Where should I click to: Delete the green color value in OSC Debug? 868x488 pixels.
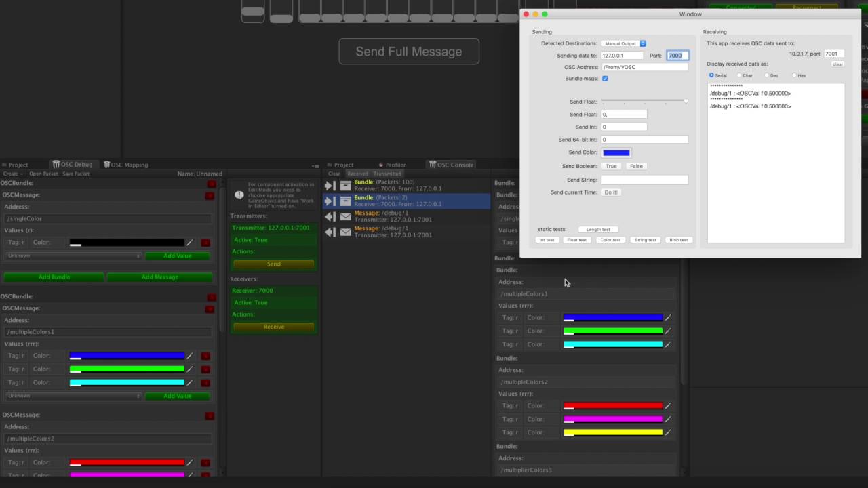[205, 369]
